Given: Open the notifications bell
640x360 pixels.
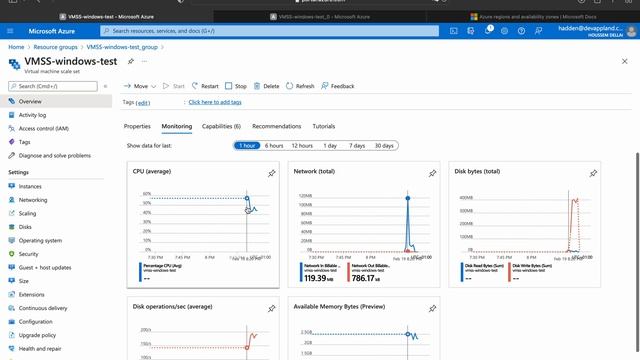Looking at the screenshot, I should coord(488,31).
